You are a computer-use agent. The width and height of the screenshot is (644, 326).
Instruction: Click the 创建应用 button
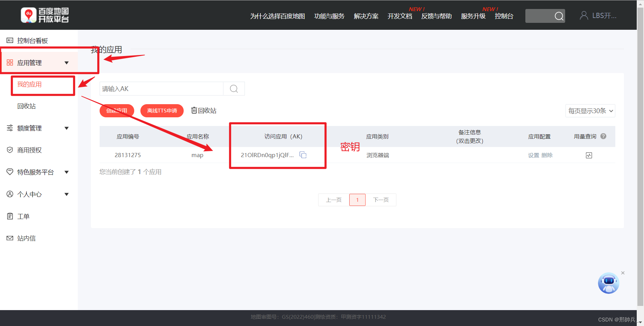(117, 111)
